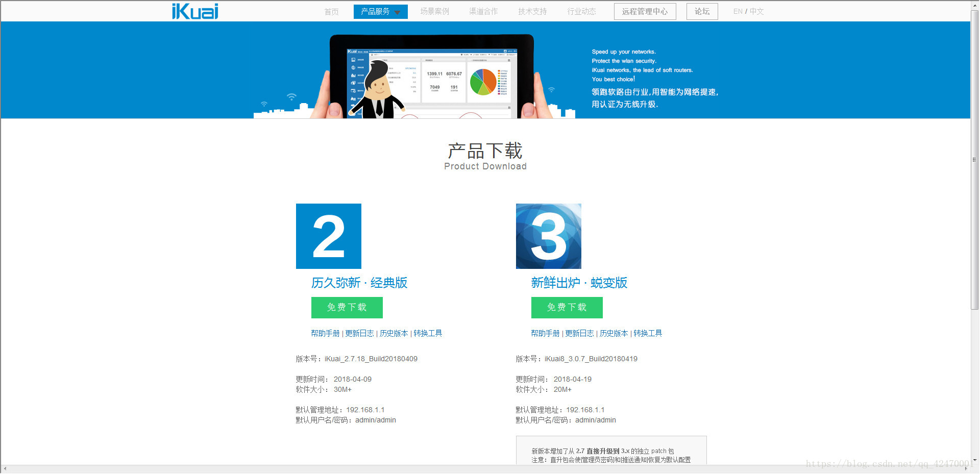Download 蜕变版 with 免费下载 button
The image size is (980, 474).
click(x=567, y=307)
